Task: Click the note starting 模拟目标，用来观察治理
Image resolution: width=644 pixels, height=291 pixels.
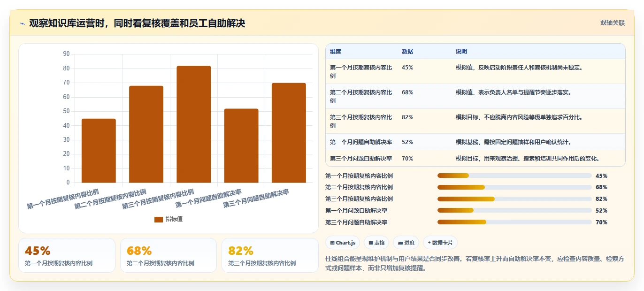Action: pyautogui.click(x=528, y=159)
